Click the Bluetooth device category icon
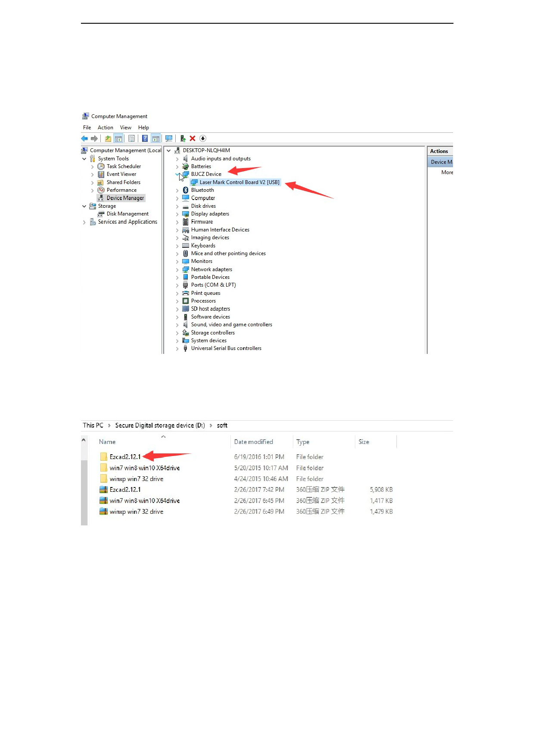 coord(186,190)
